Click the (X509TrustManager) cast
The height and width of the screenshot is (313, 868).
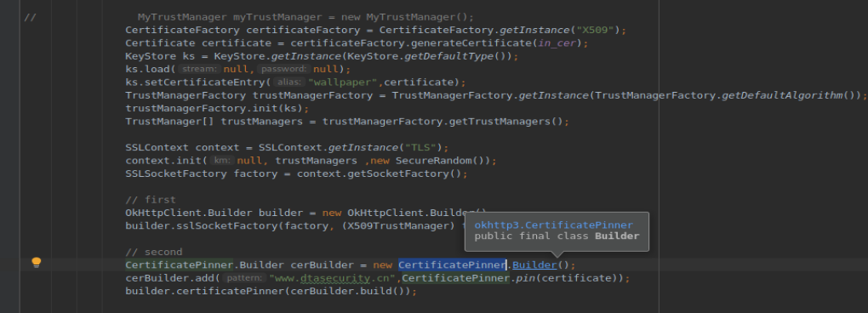click(x=399, y=226)
